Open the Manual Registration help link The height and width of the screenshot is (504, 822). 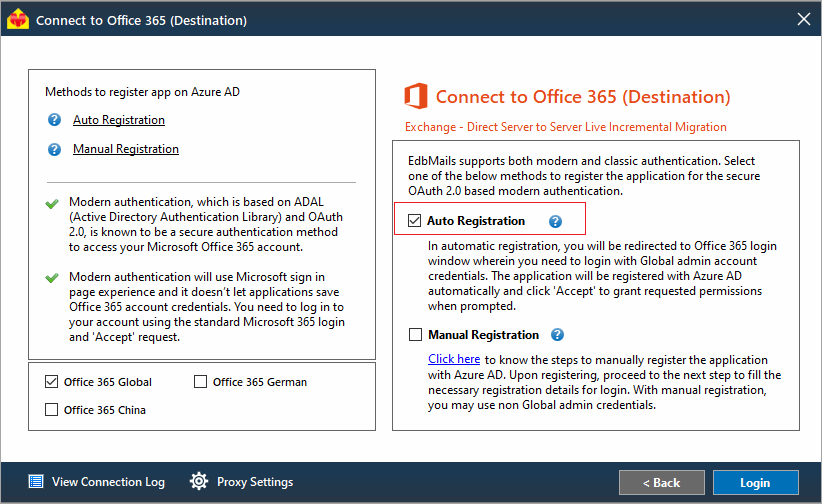tap(126, 149)
